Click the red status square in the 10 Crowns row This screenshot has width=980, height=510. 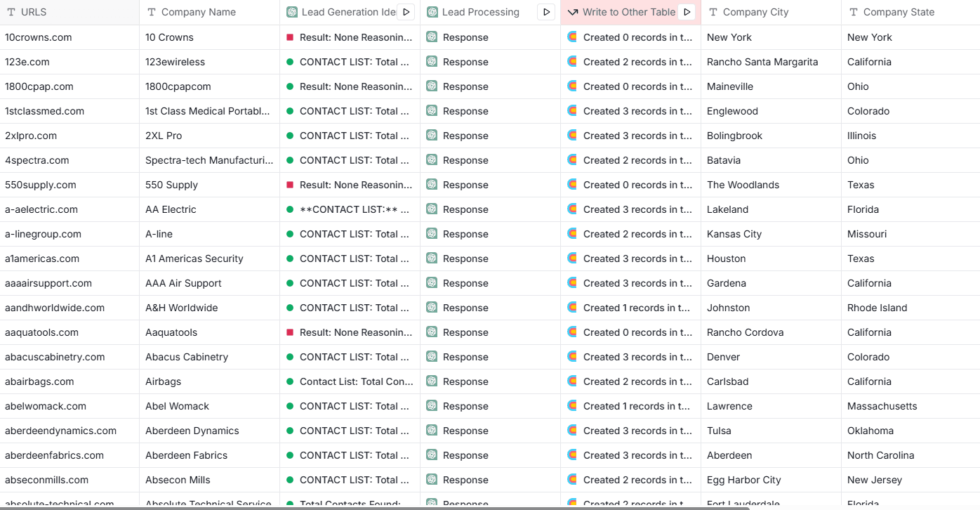point(290,37)
